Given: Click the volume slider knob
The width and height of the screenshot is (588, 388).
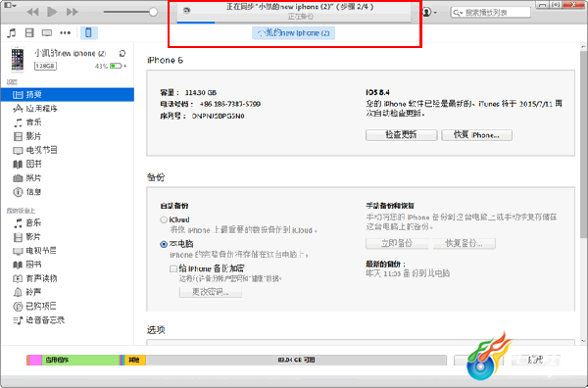Looking at the screenshot, I should click(153, 12).
